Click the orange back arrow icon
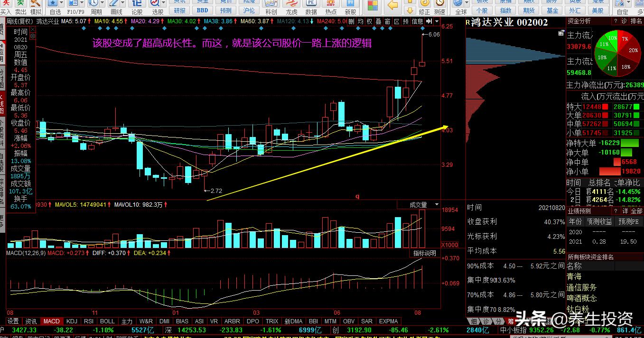This screenshot has height=338, width=644. coord(393,5)
